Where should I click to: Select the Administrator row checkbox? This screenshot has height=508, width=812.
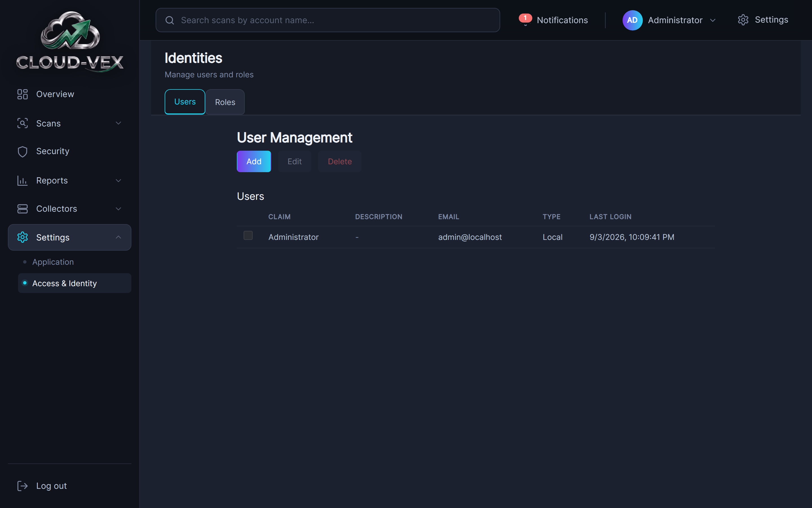click(x=248, y=236)
